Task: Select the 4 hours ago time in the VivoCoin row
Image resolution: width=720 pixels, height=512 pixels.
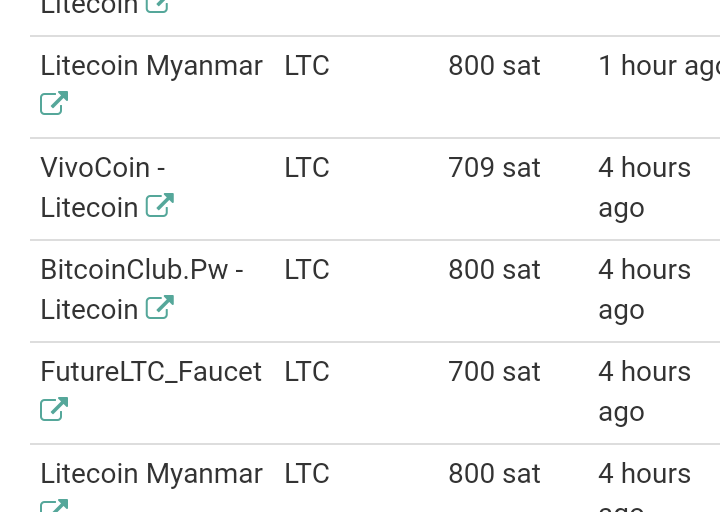Action: tap(644, 187)
